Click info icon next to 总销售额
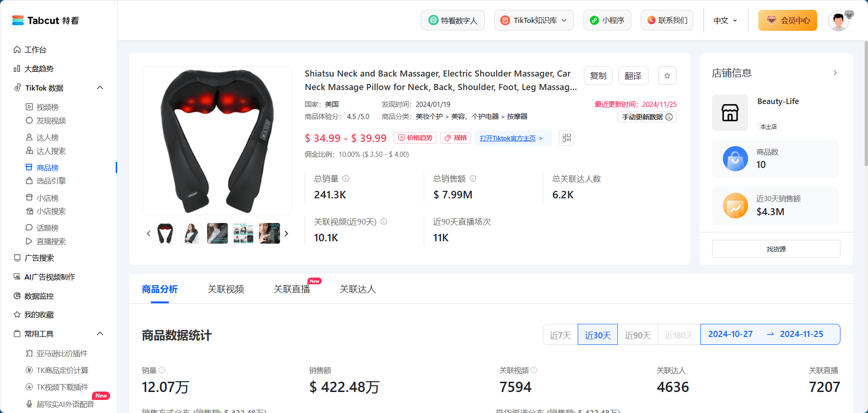Screen dimensions: 868x413 tap(473, 178)
